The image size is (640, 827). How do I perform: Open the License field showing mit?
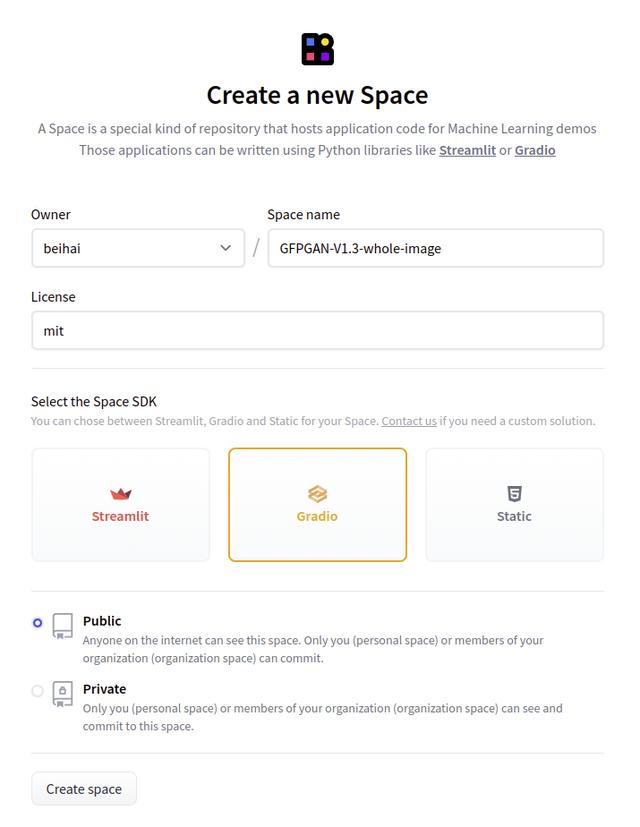(317, 330)
